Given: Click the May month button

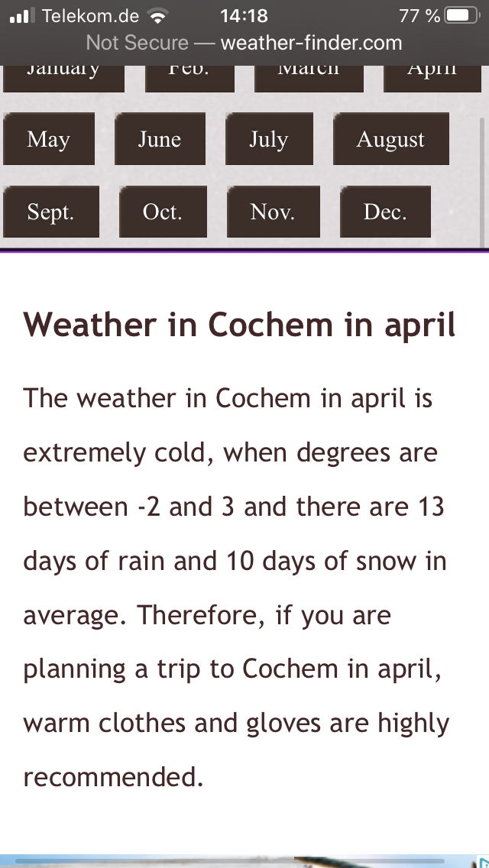Looking at the screenshot, I should [49, 139].
